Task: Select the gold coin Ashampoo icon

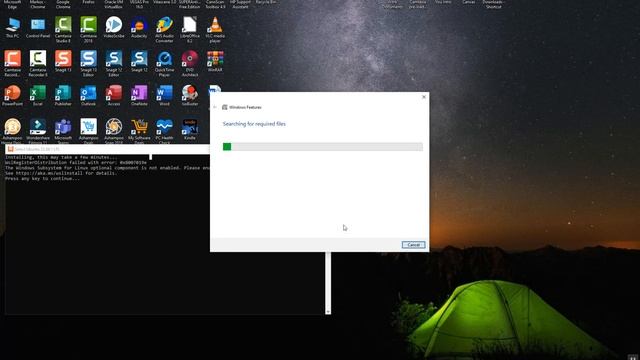Action: click(x=12, y=131)
